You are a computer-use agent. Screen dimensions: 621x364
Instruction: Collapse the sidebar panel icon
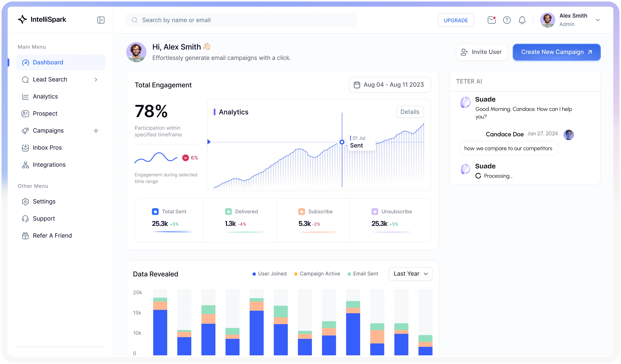(101, 20)
